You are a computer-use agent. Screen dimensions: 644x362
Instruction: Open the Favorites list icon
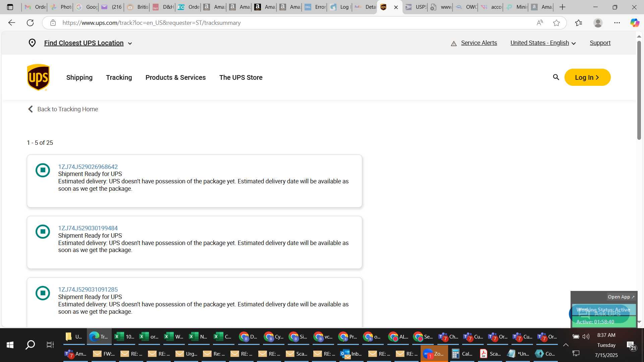click(x=579, y=23)
